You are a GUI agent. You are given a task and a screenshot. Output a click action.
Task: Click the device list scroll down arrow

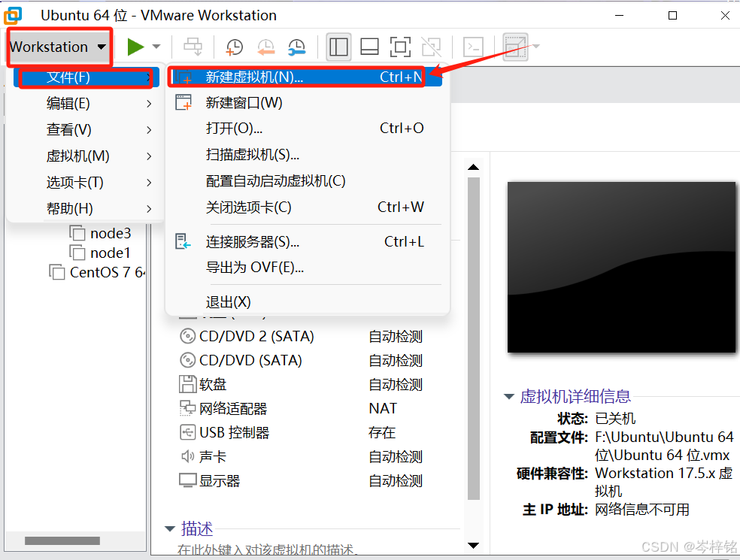click(473, 546)
